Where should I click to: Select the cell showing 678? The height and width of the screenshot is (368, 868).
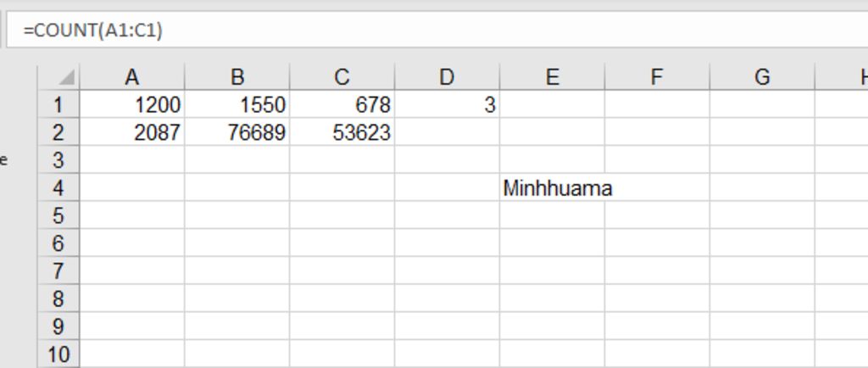pyautogui.click(x=342, y=105)
